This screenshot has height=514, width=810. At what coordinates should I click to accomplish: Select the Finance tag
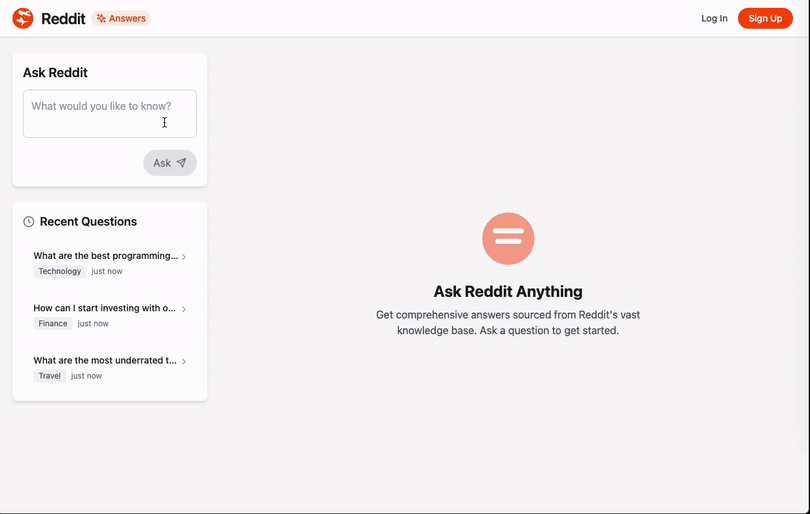click(x=53, y=323)
